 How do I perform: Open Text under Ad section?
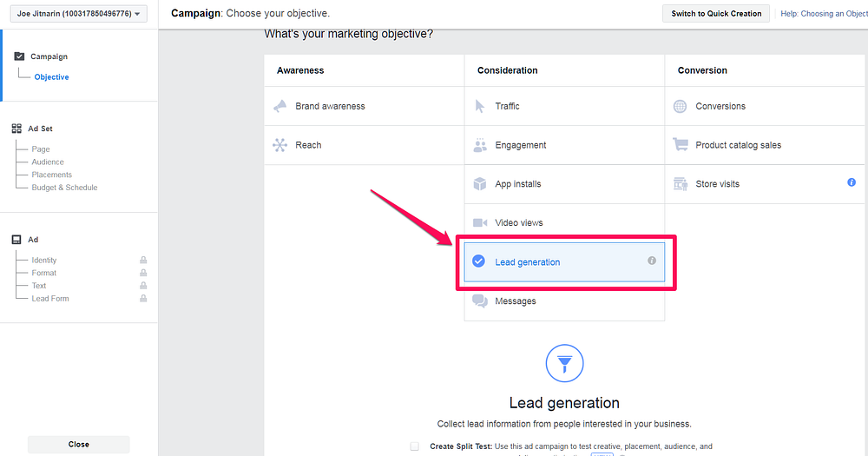click(39, 286)
